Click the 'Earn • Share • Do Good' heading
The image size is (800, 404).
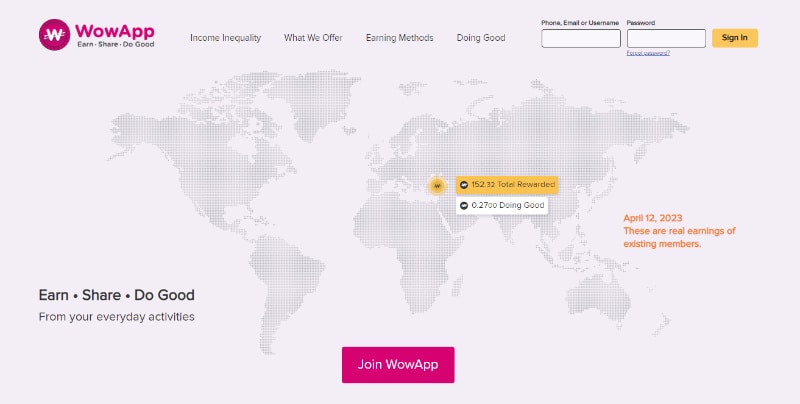[117, 295]
